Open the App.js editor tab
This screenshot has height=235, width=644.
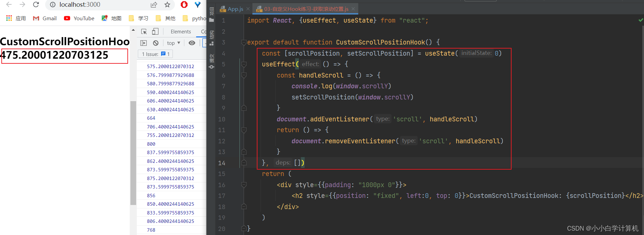[x=232, y=9]
